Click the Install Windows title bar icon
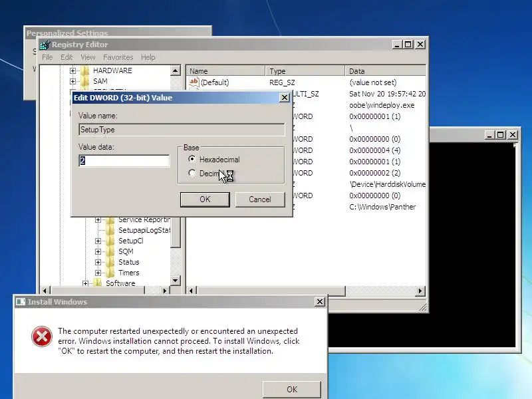532x399 pixels. pos(21,302)
